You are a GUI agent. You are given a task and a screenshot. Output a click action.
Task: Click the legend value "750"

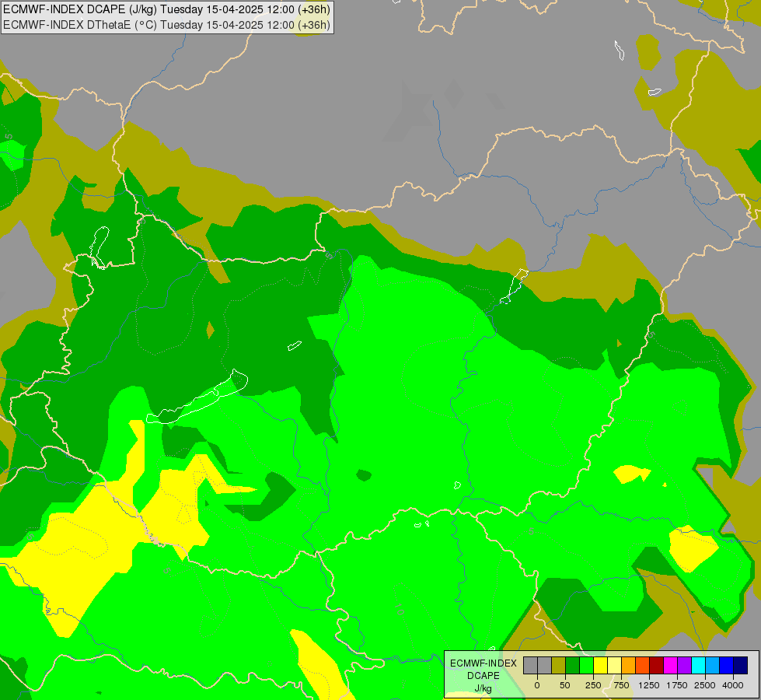coord(621,685)
